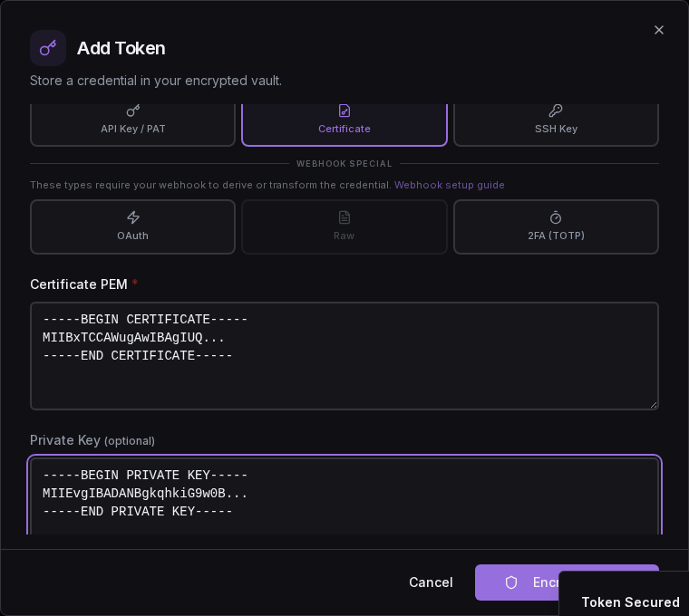Viewport: 689px width, 616px height.
Task: Click the API Key icon
Action: click(132, 111)
